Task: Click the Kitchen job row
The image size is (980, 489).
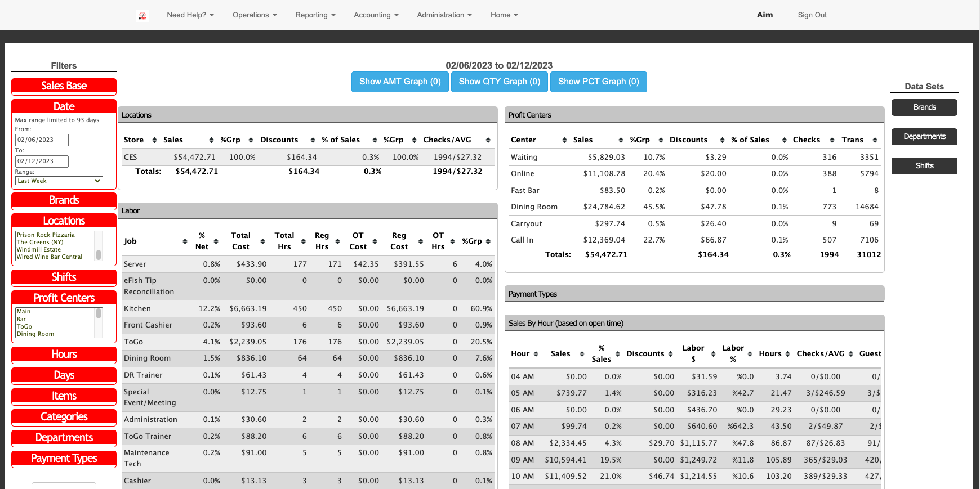Action: (x=308, y=308)
